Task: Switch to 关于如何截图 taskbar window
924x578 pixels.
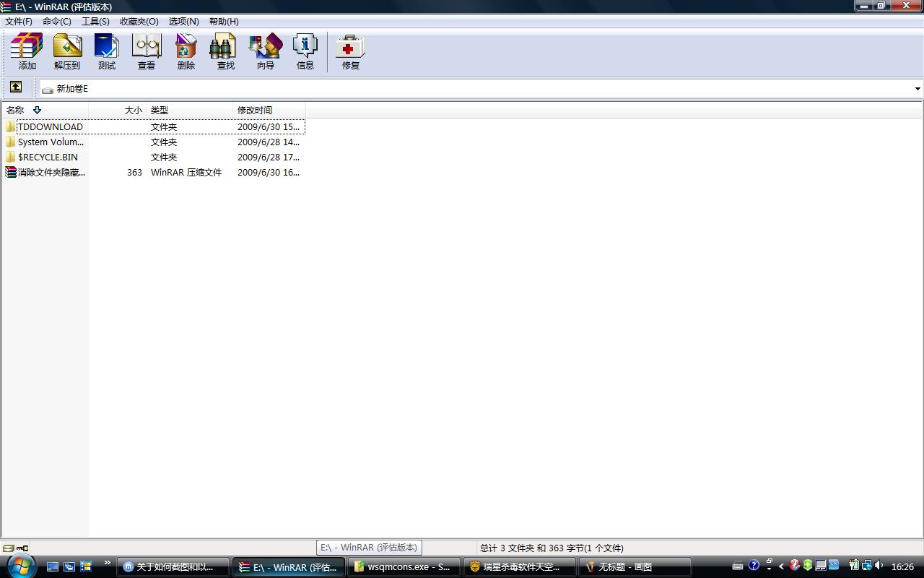Action: [x=173, y=567]
